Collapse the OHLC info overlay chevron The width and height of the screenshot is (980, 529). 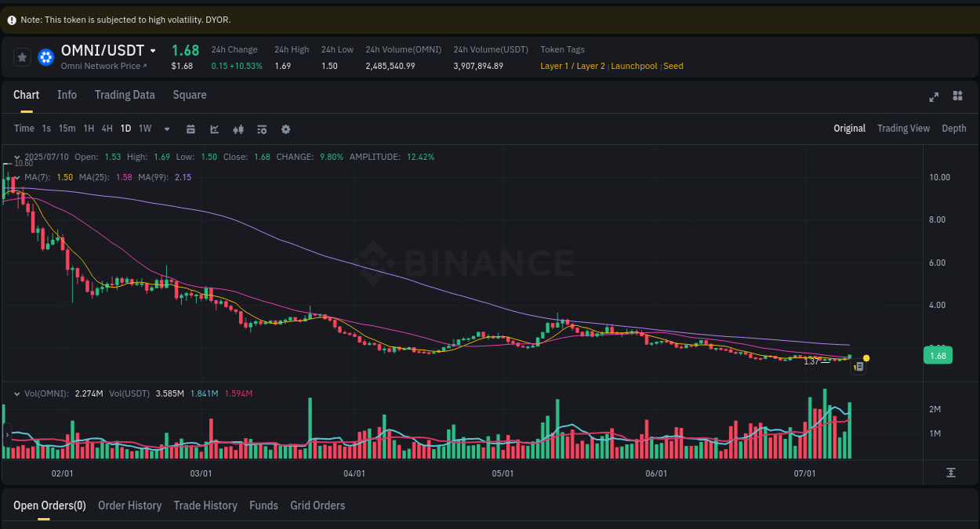click(x=17, y=157)
